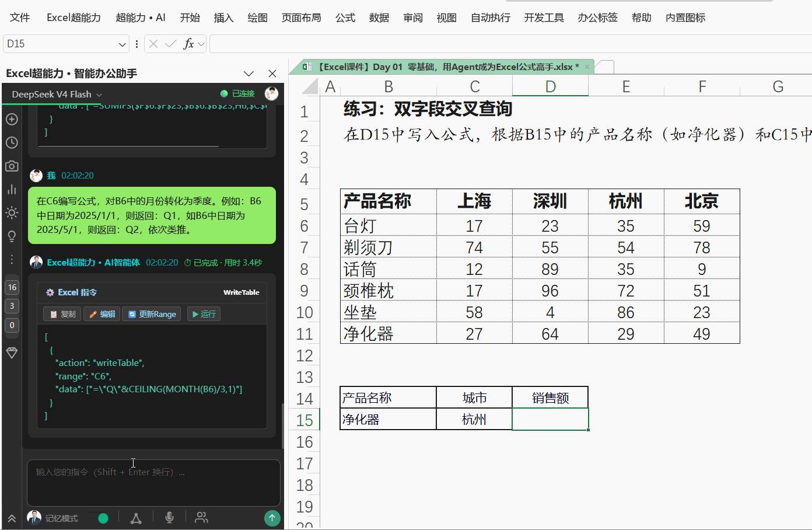Click the cell with value 96 in 颈椎枕 row
The width and height of the screenshot is (812, 530).
pos(550,290)
